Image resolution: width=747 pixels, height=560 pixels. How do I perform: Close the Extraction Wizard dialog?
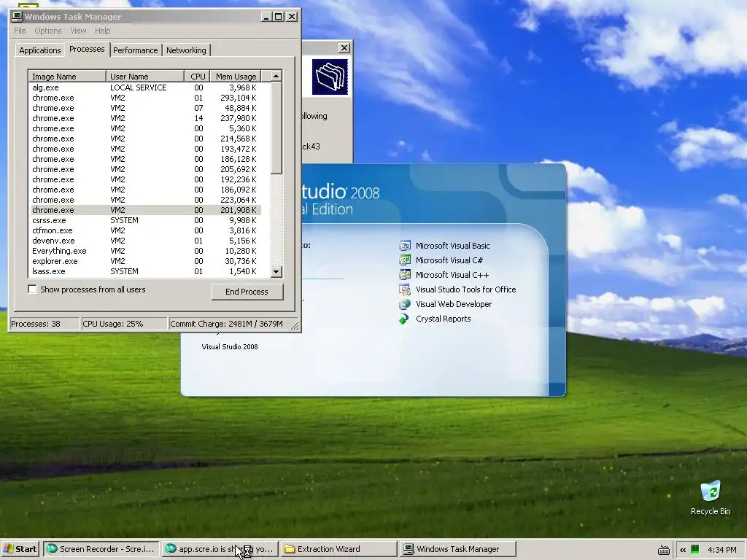(344, 47)
